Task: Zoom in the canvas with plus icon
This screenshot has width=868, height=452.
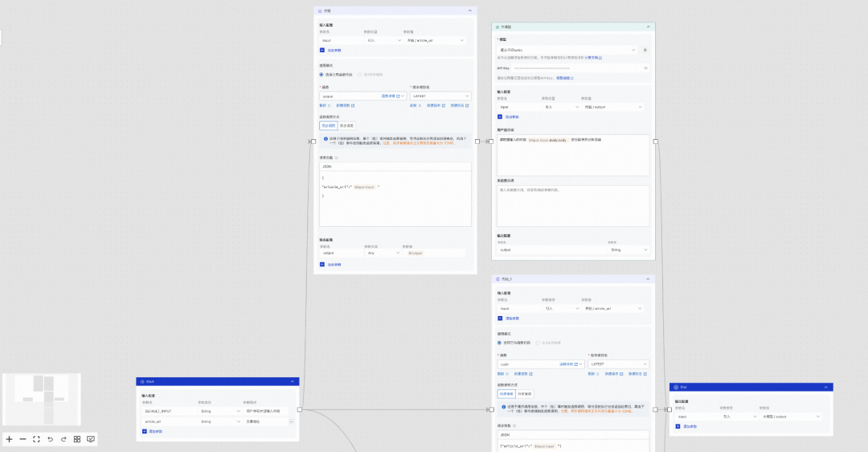Action: pyautogui.click(x=10, y=439)
